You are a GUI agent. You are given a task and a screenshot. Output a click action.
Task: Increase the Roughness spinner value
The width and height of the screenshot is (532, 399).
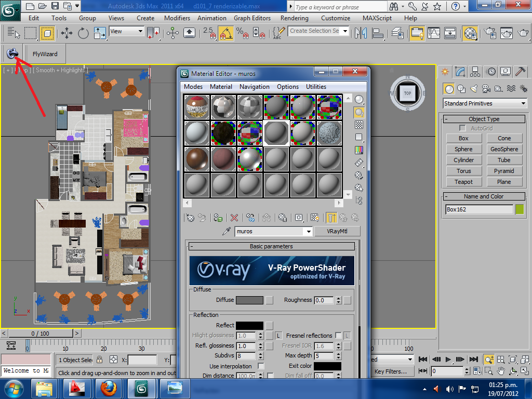click(x=338, y=298)
